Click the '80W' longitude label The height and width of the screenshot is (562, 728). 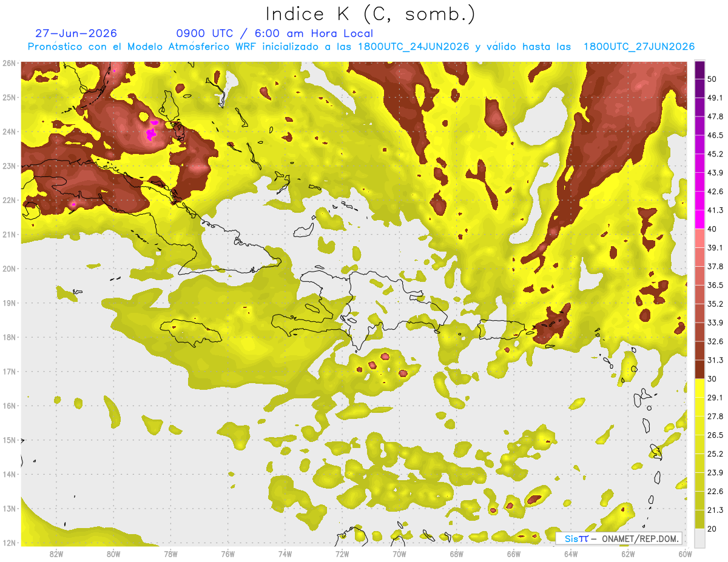pyautogui.click(x=113, y=554)
